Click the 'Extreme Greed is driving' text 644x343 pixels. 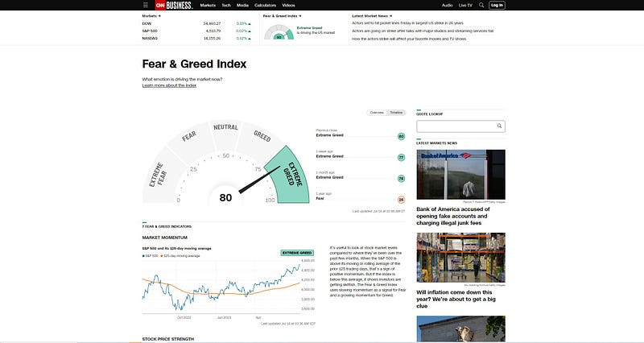pyautogui.click(x=316, y=31)
